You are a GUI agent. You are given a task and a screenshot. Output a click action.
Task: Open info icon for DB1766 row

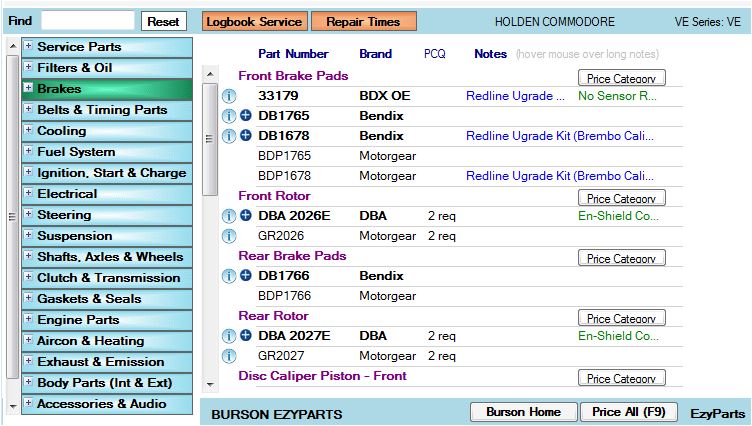[229, 276]
